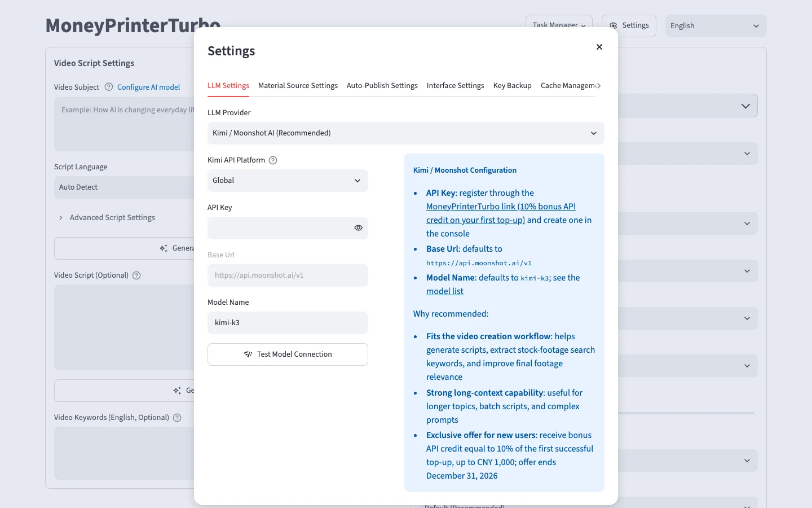The width and height of the screenshot is (812, 508).
Task: Open the English language dropdown
Action: (716, 26)
